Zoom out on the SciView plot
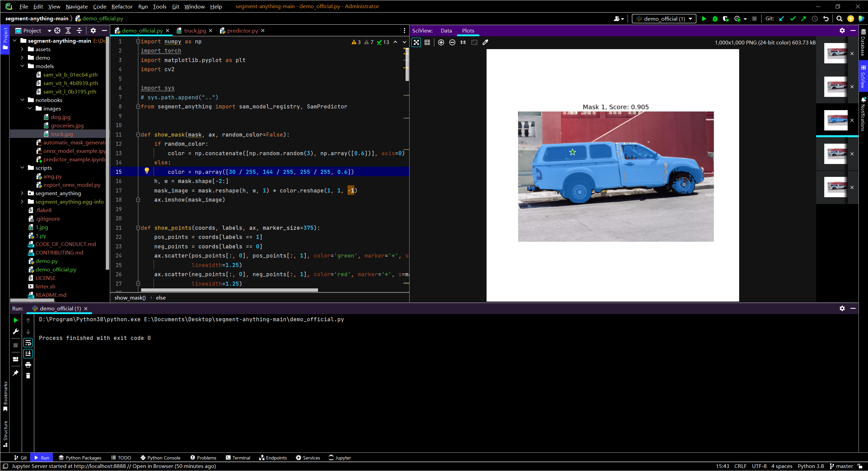The height and width of the screenshot is (471, 868). (x=452, y=42)
